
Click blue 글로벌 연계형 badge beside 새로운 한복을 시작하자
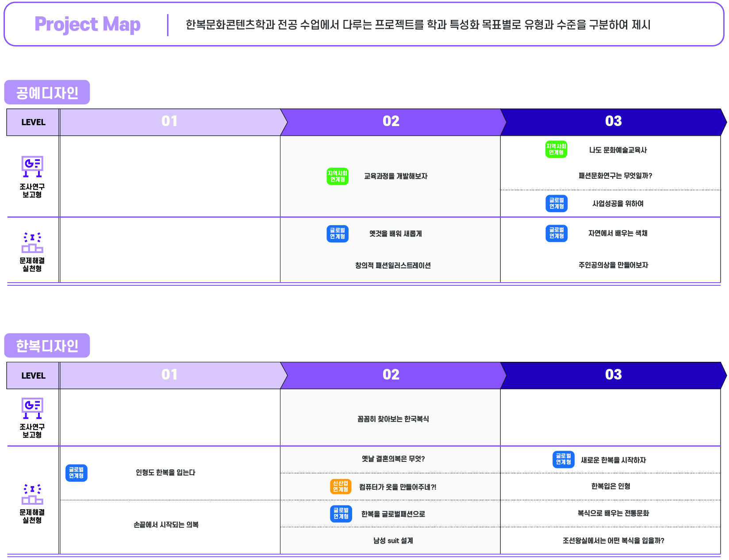click(x=563, y=459)
